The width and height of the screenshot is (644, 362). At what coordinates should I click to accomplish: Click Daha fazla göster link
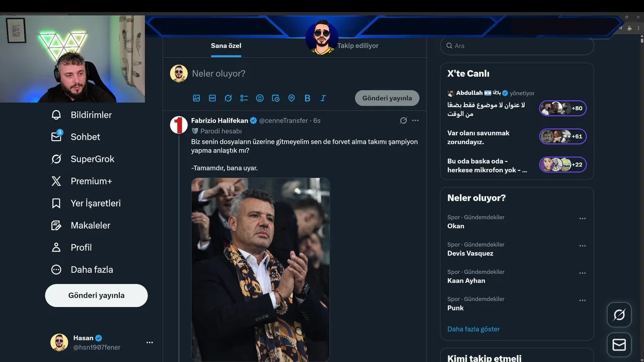pyautogui.click(x=473, y=329)
